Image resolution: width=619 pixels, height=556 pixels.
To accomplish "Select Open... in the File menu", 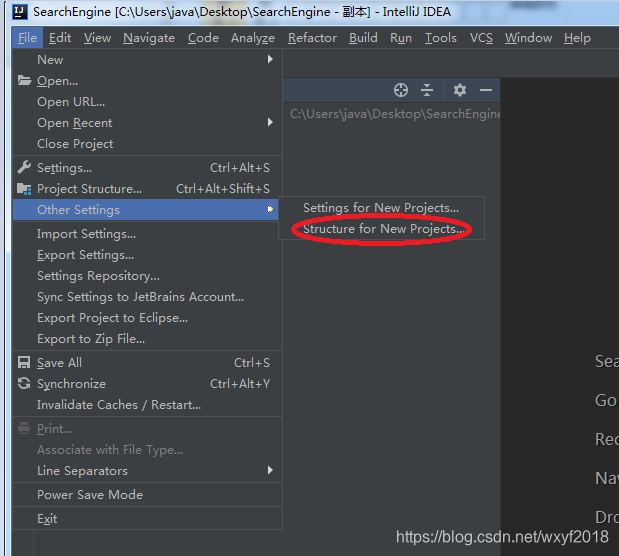I will coord(147,81).
